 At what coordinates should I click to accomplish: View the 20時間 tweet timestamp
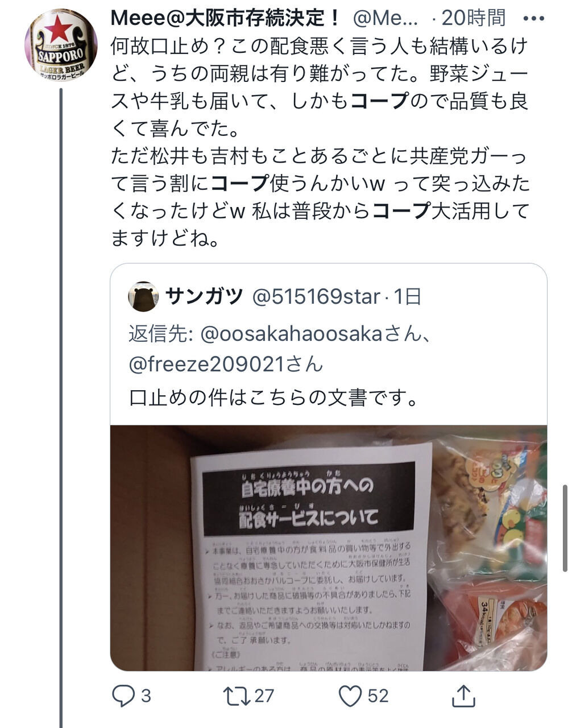474,19
